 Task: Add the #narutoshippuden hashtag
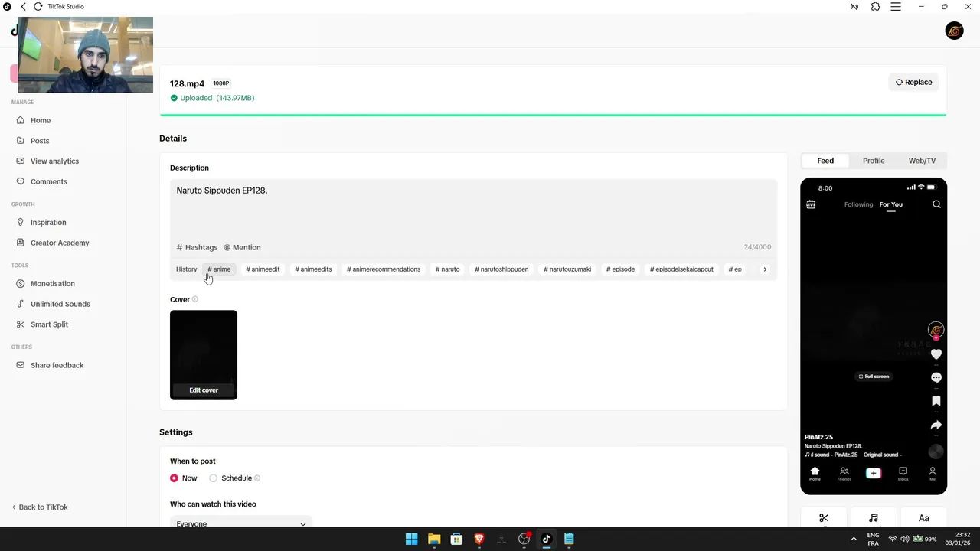(x=501, y=269)
